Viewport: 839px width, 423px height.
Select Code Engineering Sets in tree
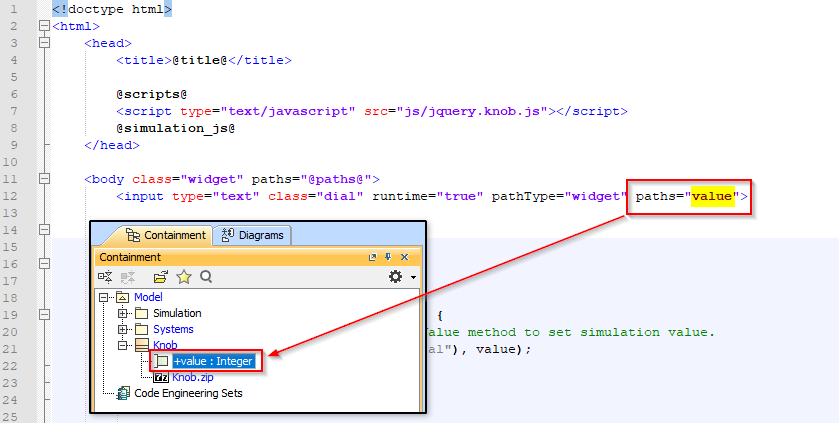click(188, 394)
